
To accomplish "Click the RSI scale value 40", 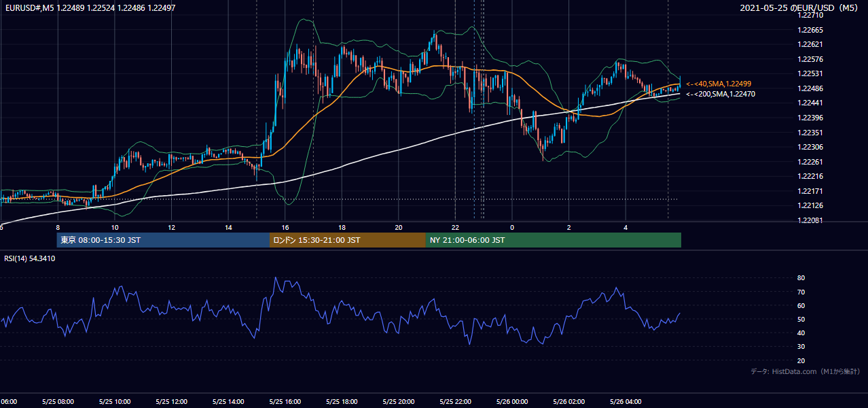I will point(801,333).
